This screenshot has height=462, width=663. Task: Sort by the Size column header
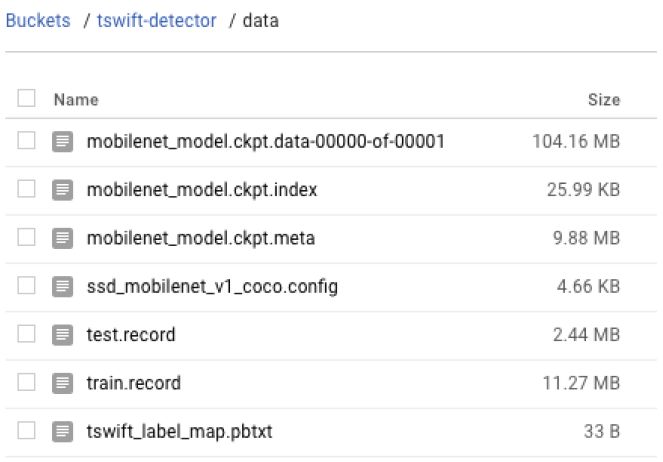coord(604,100)
